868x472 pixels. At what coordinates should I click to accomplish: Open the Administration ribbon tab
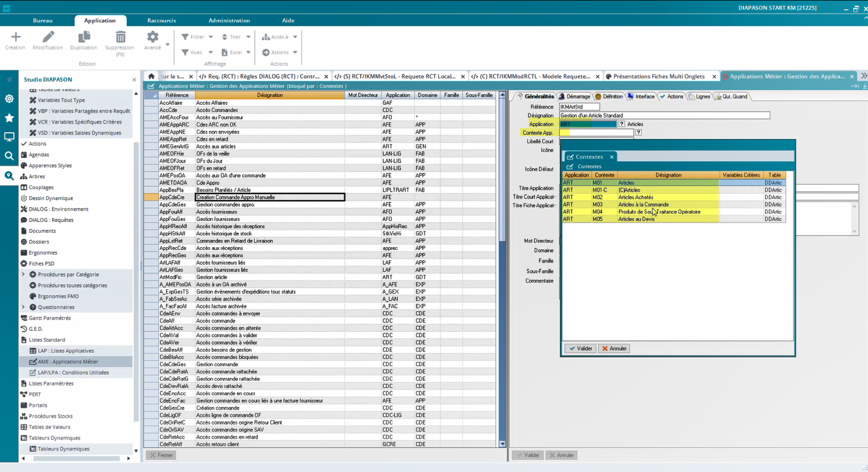[229, 21]
